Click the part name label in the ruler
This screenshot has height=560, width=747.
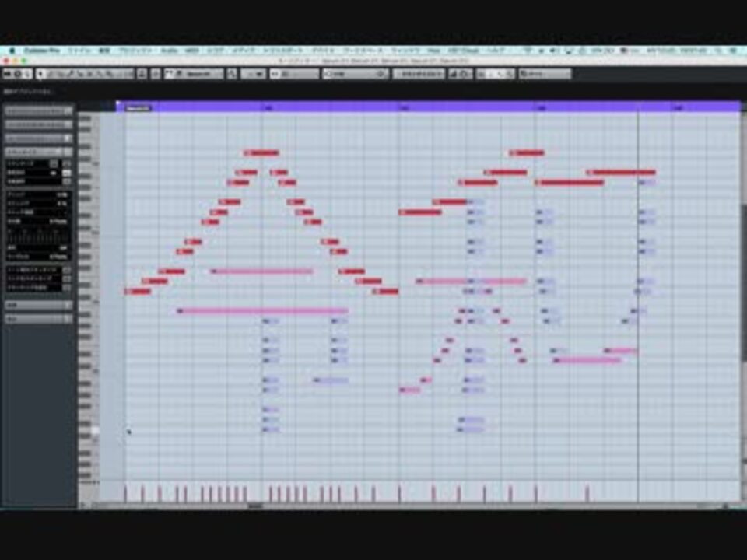139,108
